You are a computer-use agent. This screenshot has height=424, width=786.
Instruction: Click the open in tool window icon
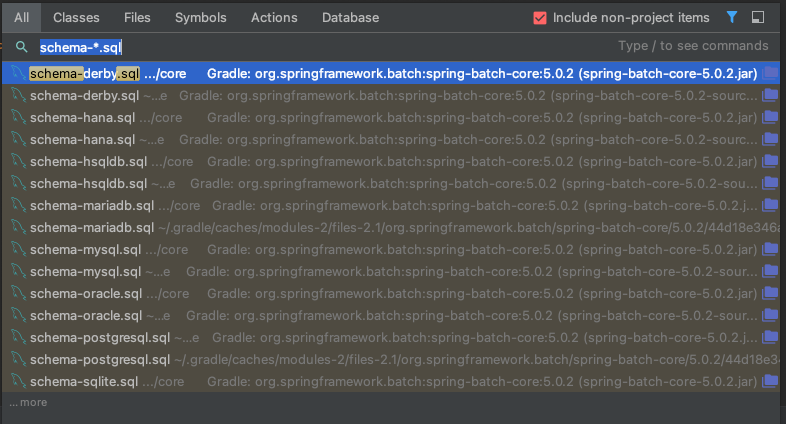758,18
